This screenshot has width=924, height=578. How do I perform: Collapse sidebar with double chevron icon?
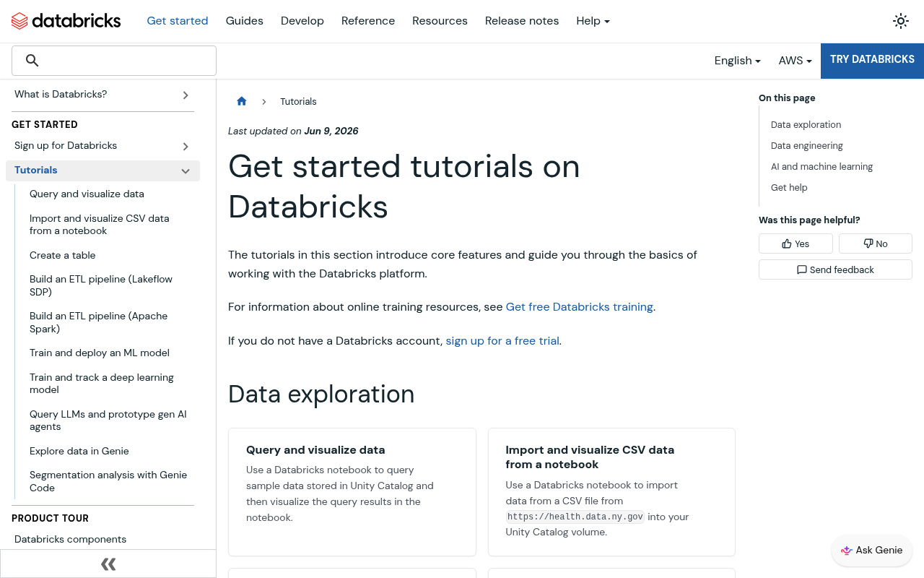point(108,564)
